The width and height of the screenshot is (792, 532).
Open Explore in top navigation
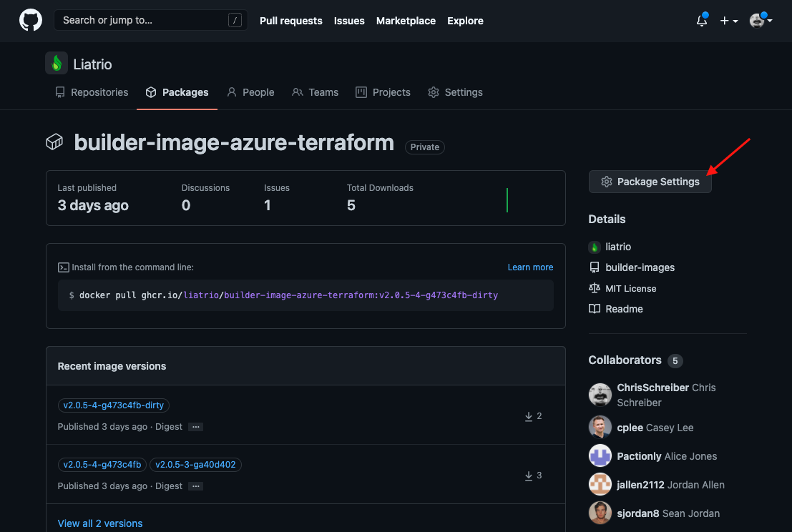click(465, 21)
